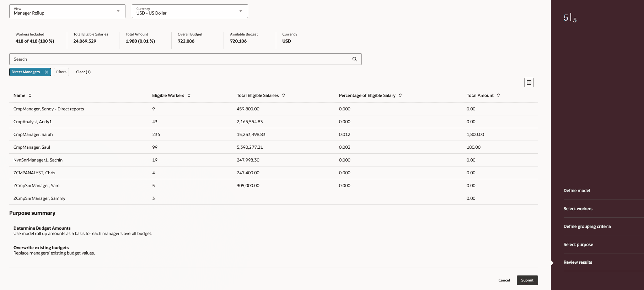The height and width of the screenshot is (290, 644).
Task: Select row NvnSnrManager1, Sachin
Action: (x=274, y=160)
